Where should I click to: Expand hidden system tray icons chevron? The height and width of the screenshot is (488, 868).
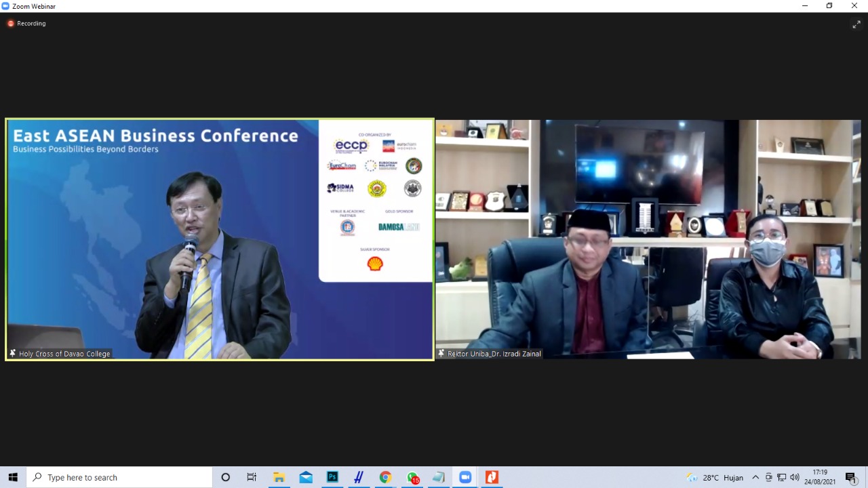(755, 477)
